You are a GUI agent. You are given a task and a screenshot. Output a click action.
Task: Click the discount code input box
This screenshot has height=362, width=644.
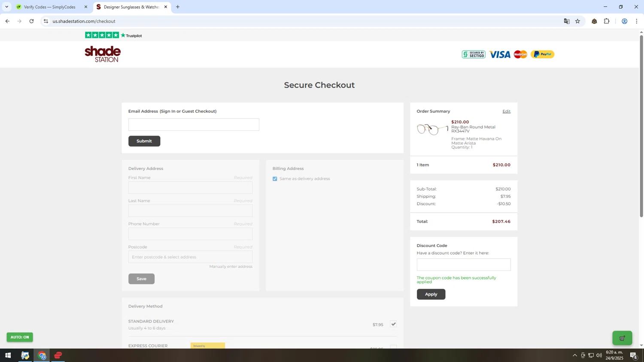click(464, 265)
